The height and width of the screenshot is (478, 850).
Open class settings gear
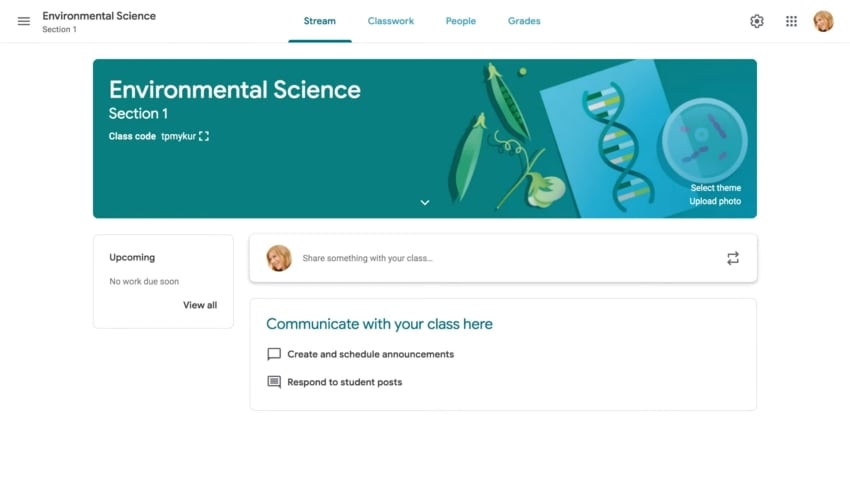757,21
